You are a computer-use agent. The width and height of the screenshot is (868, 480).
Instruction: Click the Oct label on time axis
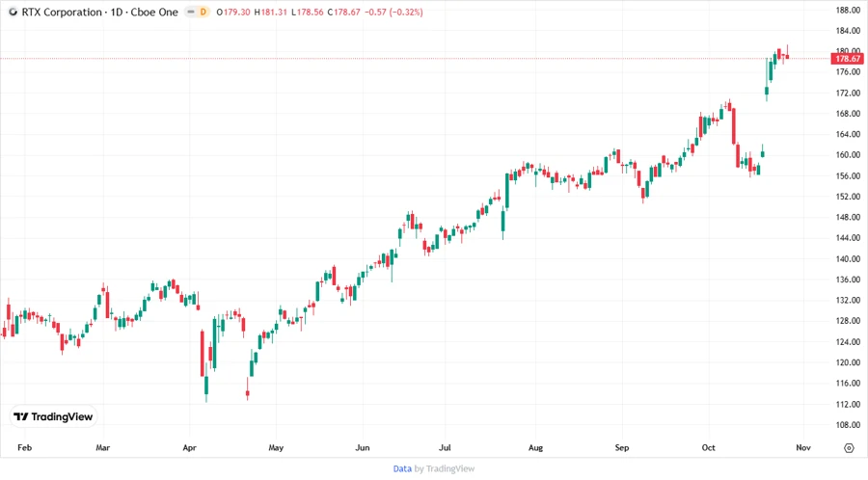click(708, 447)
